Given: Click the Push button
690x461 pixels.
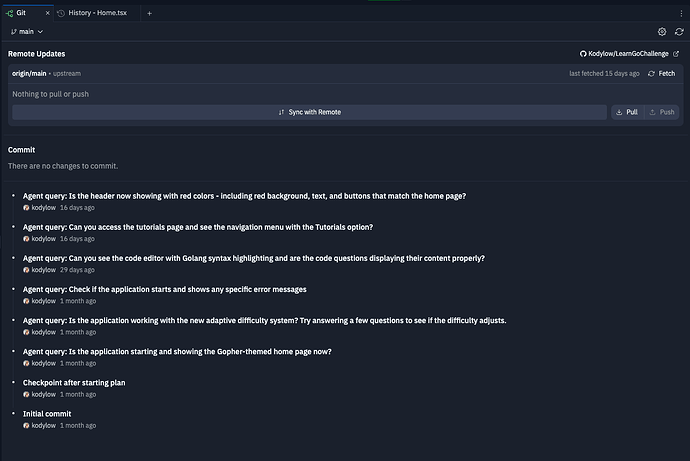Looking at the screenshot, I should (x=661, y=112).
